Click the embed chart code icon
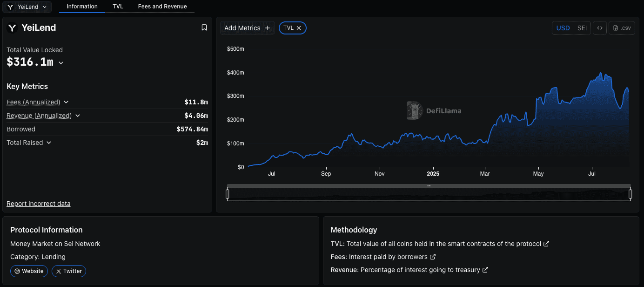Screen dimensions: 644x287 tap(600, 28)
